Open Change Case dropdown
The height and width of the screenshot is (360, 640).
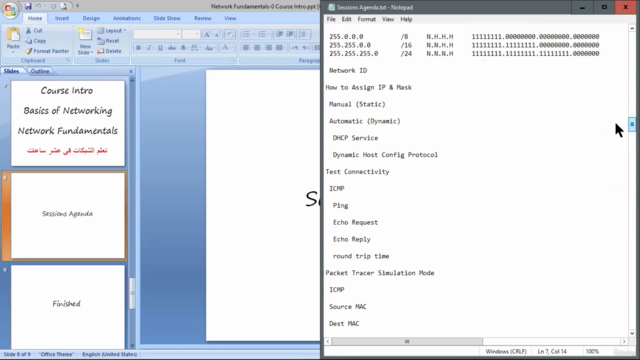pos(210,48)
